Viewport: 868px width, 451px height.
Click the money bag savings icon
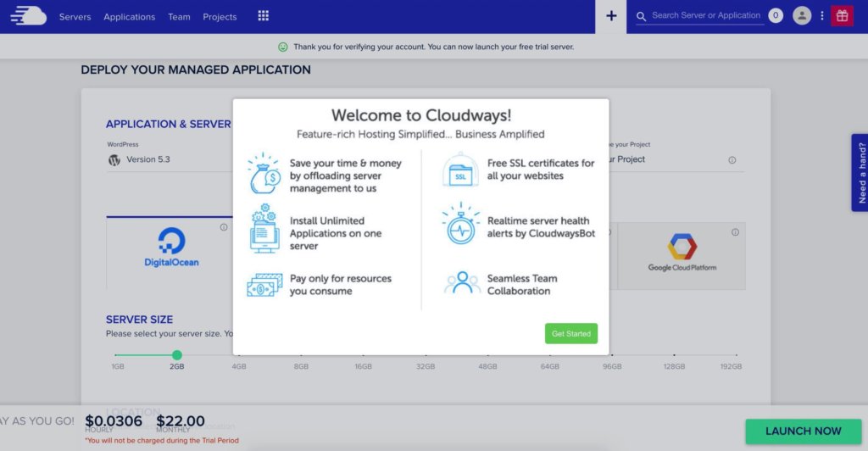tap(264, 173)
